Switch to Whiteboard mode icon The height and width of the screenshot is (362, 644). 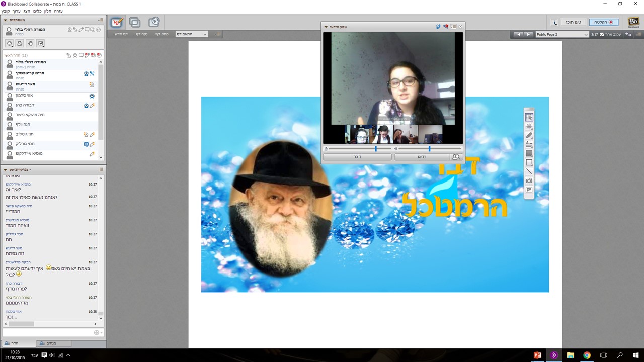click(117, 22)
